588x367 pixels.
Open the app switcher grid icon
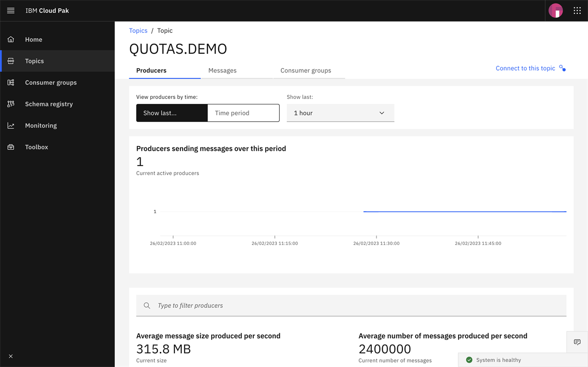(x=577, y=10)
